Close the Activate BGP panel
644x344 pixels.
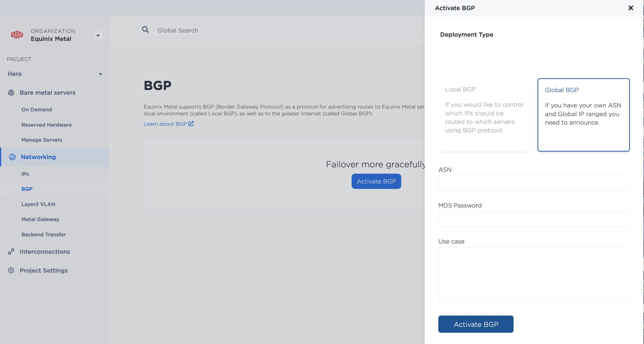click(x=631, y=8)
